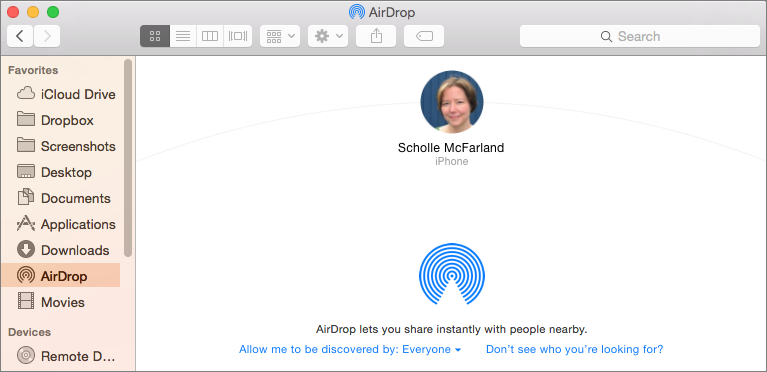Click the iPhone device label
Viewport: 767px width, 372px height.
point(451,162)
